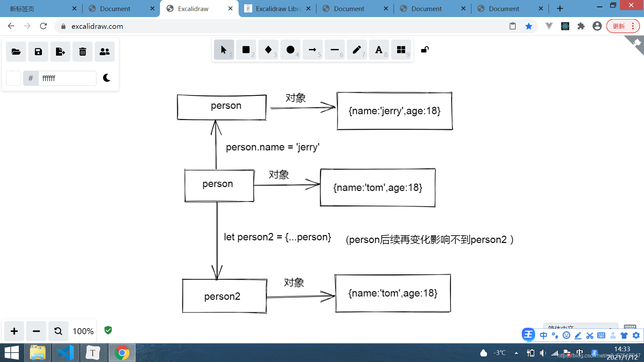Bookmark page with the star icon
This screenshot has height=362, width=644.
pyautogui.click(x=529, y=26)
